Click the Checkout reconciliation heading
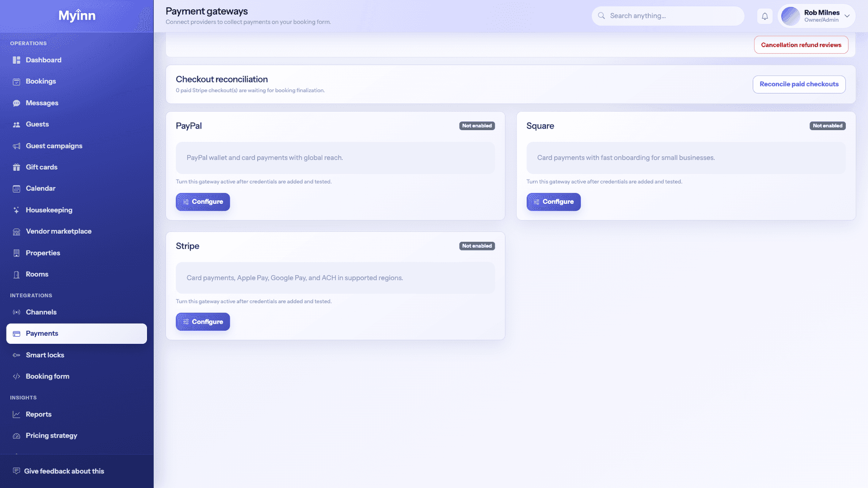The image size is (868, 488). pyautogui.click(x=222, y=79)
